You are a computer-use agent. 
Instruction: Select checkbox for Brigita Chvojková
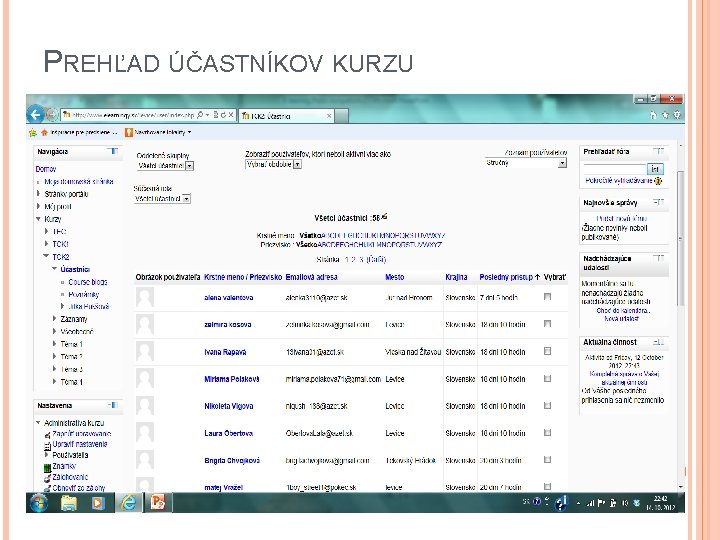(x=547, y=460)
